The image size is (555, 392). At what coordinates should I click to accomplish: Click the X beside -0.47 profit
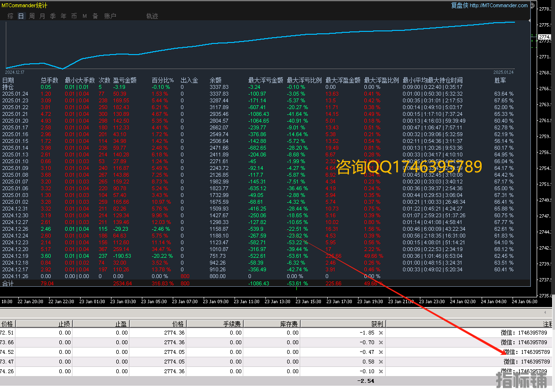click(380, 352)
